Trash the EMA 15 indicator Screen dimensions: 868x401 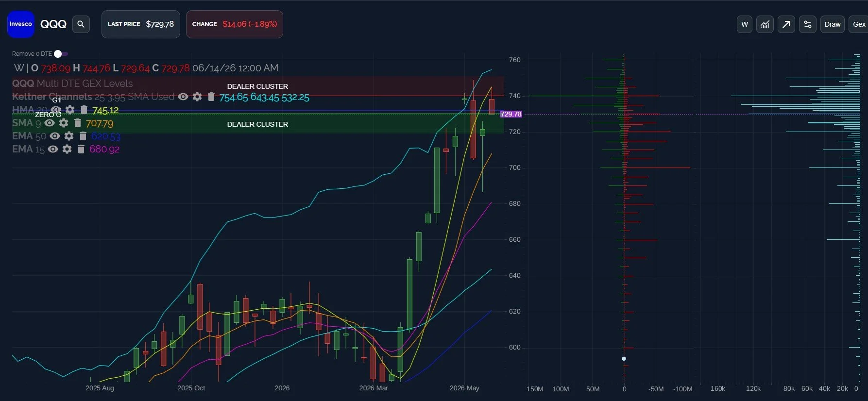81,149
